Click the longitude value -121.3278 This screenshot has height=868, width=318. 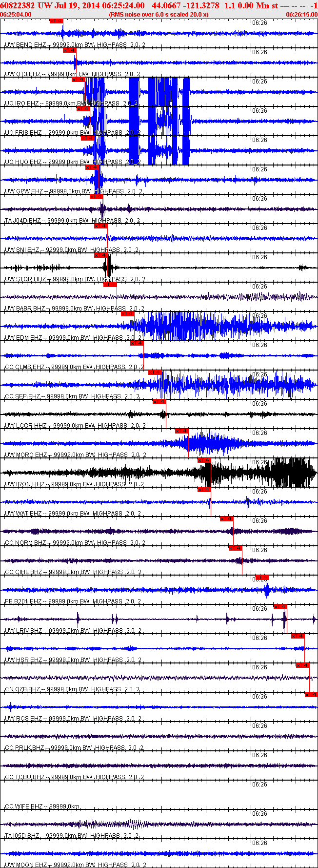tap(200, 5)
